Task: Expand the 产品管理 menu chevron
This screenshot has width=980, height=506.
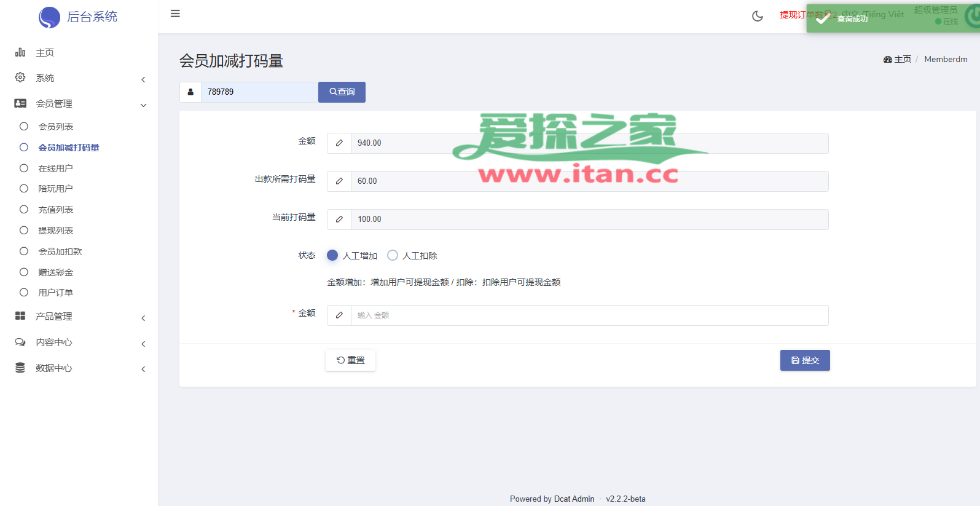Action: click(x=143, y=318)
